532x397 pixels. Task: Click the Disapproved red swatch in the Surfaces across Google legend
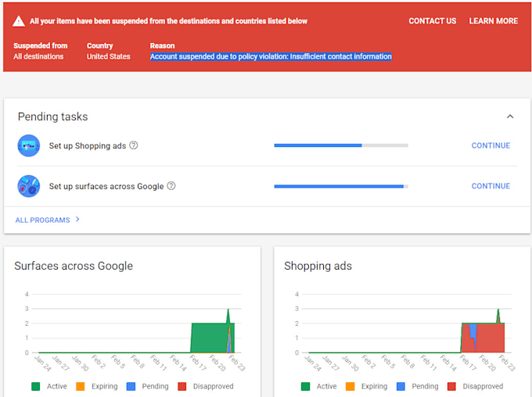[x=182, y=387]
